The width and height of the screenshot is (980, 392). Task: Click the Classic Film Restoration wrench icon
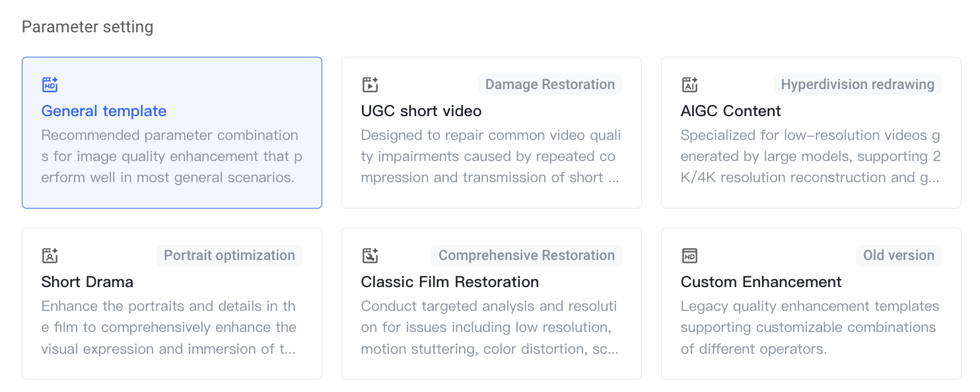(x=370, y=255)
